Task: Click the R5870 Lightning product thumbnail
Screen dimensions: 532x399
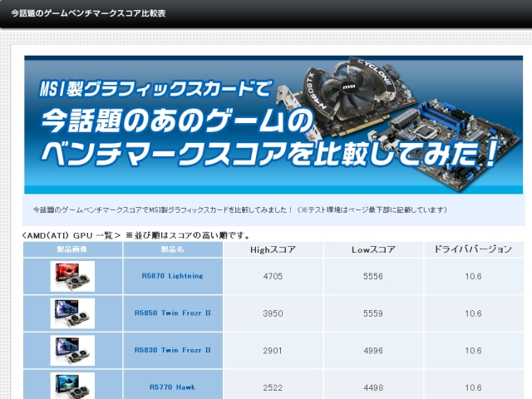Action: pyautogui.click(x=72, y=276)
